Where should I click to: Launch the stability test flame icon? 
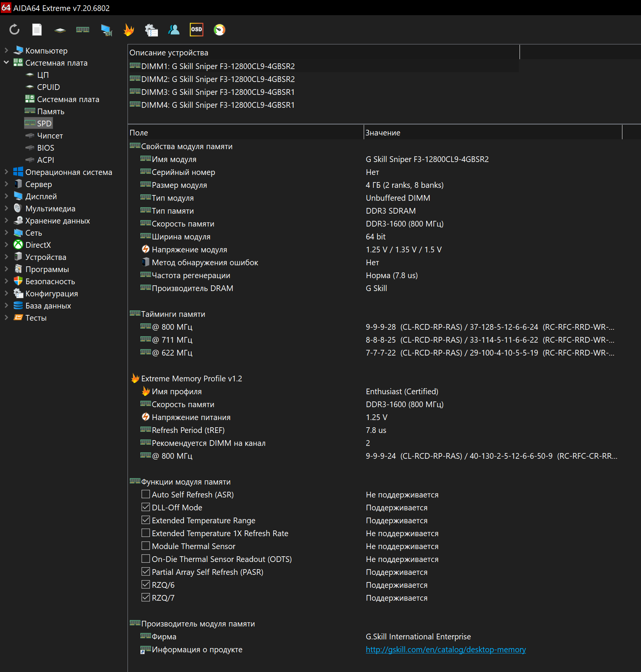pyautogui.click(x=129, y=30)
